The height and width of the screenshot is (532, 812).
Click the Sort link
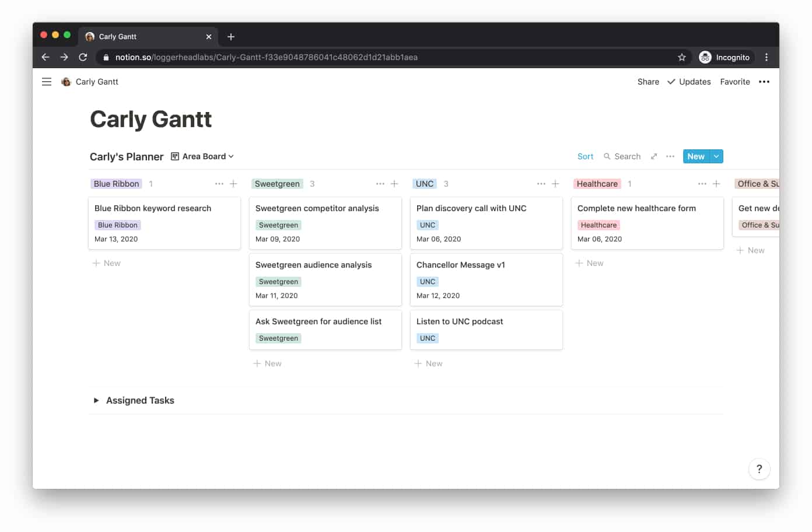(585, 156)
